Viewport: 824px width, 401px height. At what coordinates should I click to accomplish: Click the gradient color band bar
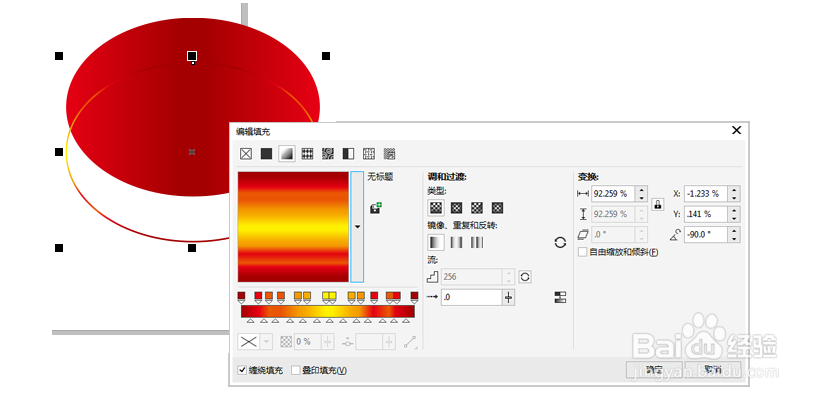point(328,312)
